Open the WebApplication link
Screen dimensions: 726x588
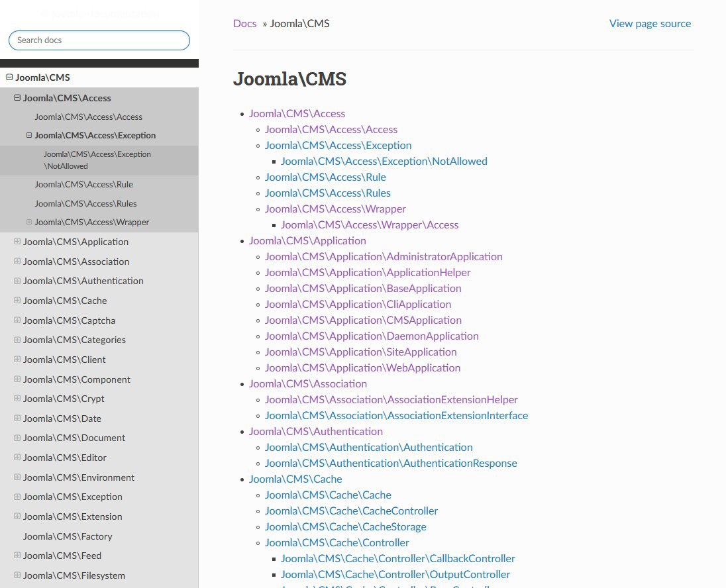(x=362, y=367)
